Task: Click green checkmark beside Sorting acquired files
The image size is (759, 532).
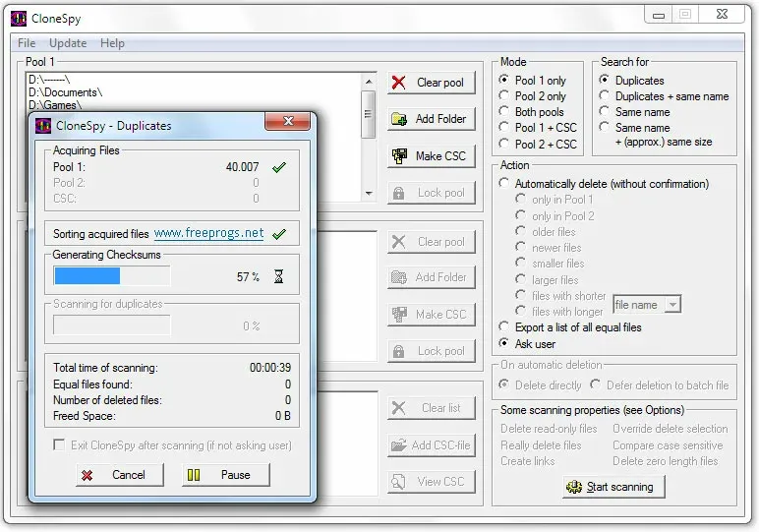Action: pos(279,234)
